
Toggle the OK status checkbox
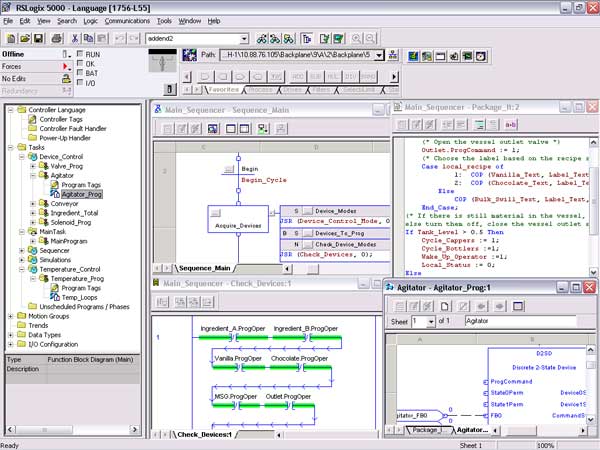[80, 64]
